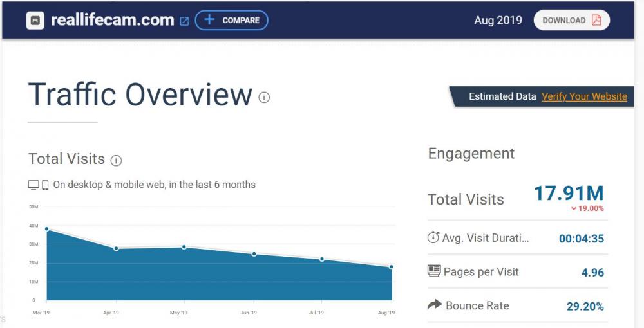Click the reallifecam.com site favicon icon
Screen dimensions: 644x328
pos(35,21)
